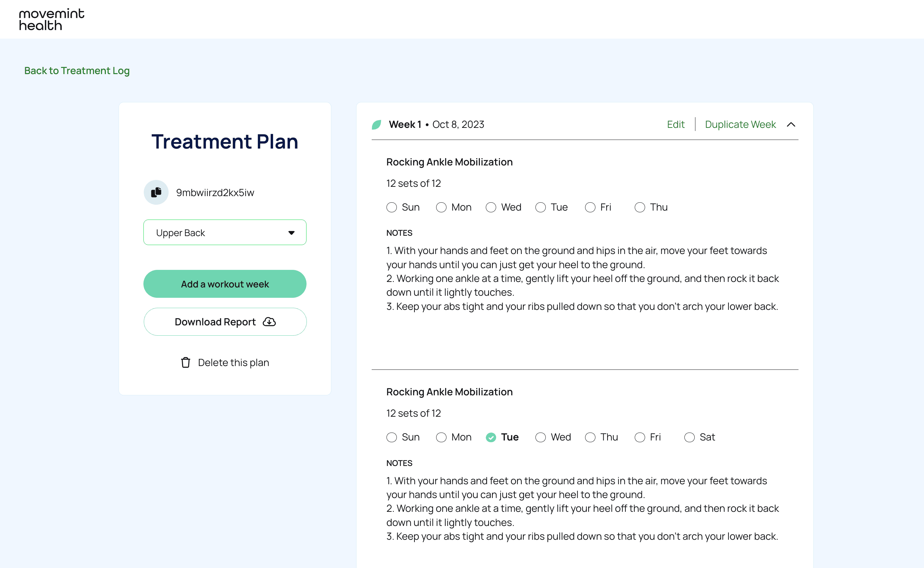The height and width of the screenshot is (568, 924).
Task: Click Duplicate Week link
Action: click(x=740, y=124)
